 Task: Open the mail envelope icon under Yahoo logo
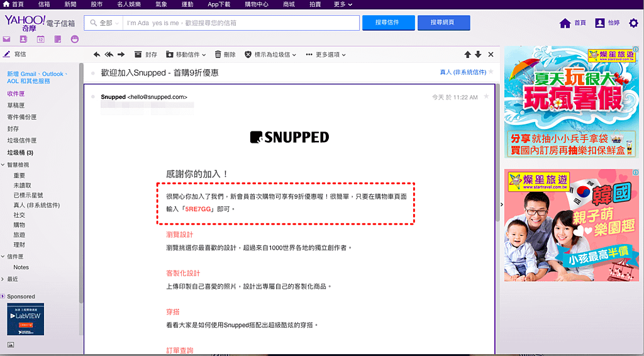(6, 40)
